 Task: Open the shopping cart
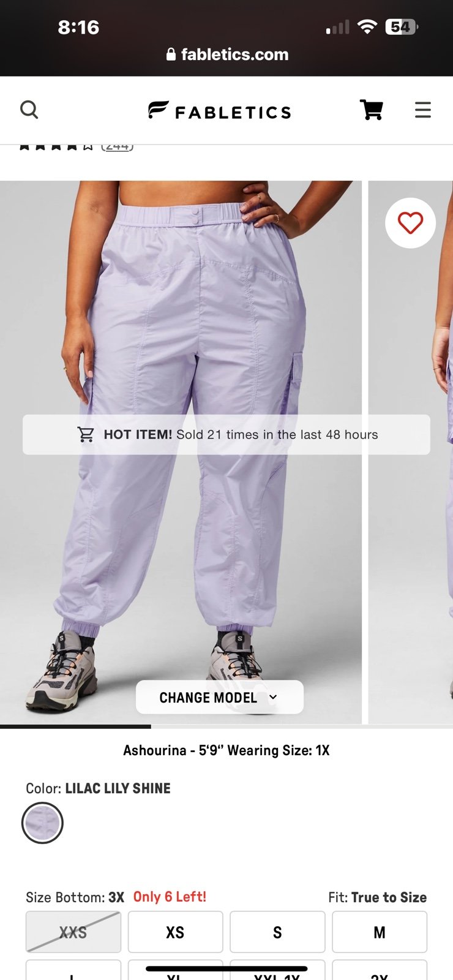371,110
